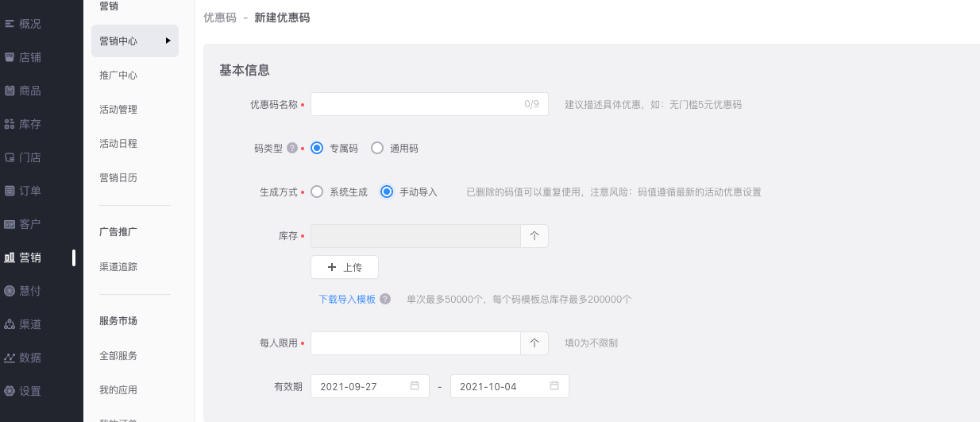Viewport: 980px width, 422px height.
Task: Select the 通用码 radio button
Action: 377,148
